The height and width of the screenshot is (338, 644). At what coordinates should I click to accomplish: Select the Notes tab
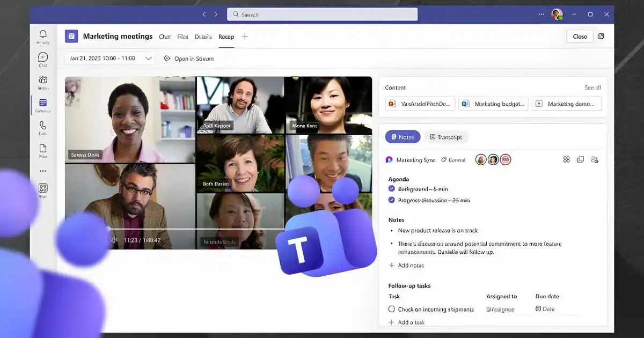coord(402,137)
